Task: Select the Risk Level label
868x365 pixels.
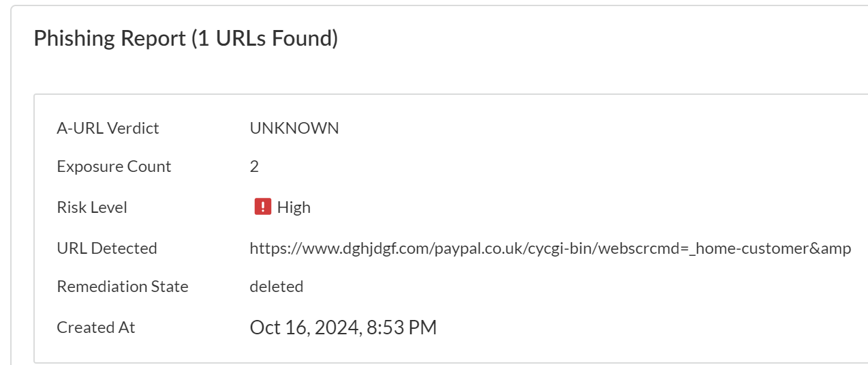Action: (92, 207)
